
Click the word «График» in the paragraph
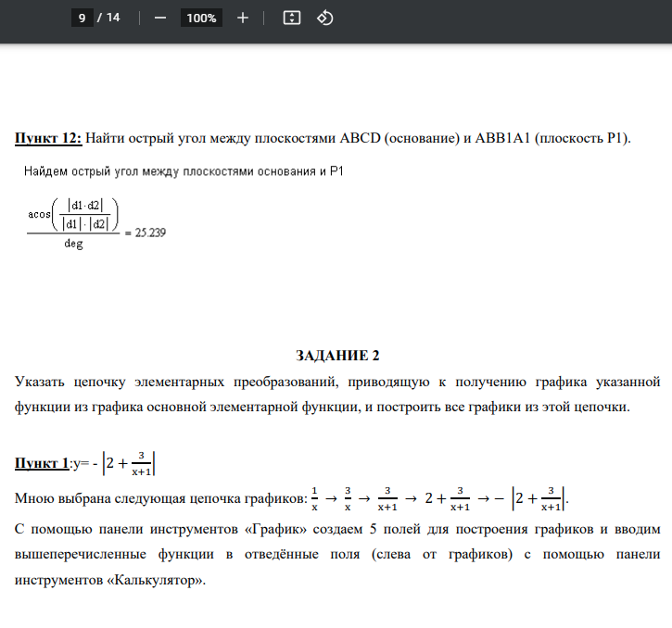click(275, 530)
